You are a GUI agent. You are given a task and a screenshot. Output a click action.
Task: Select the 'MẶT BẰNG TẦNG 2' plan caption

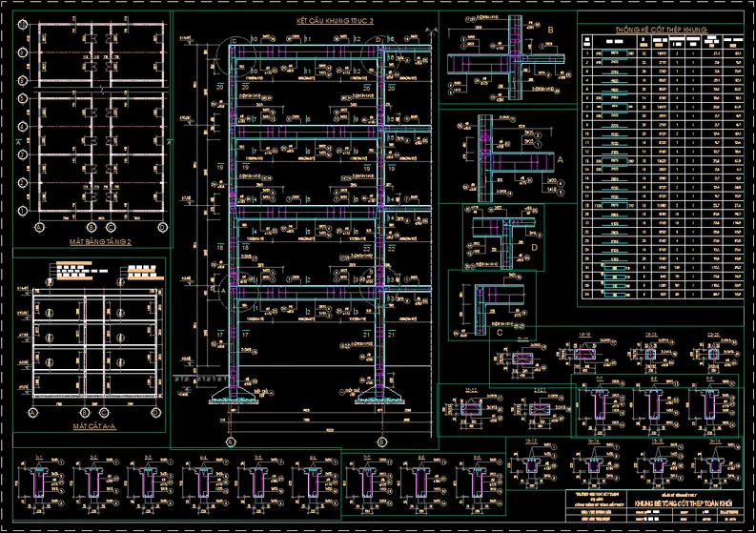pos(100,241)
